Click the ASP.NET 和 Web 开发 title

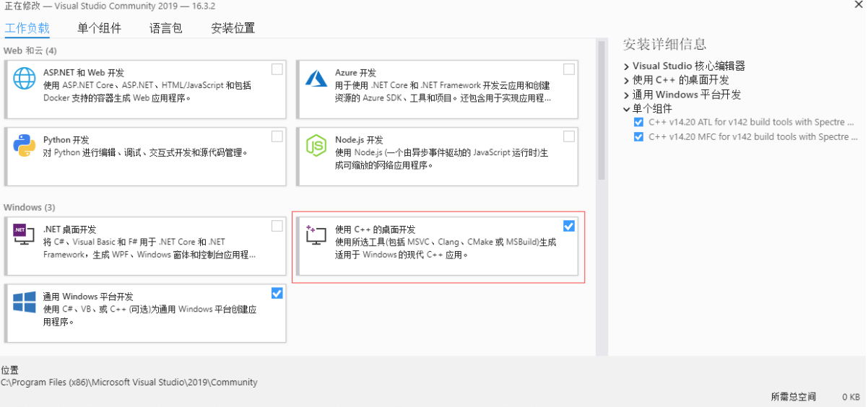[84, 73]
